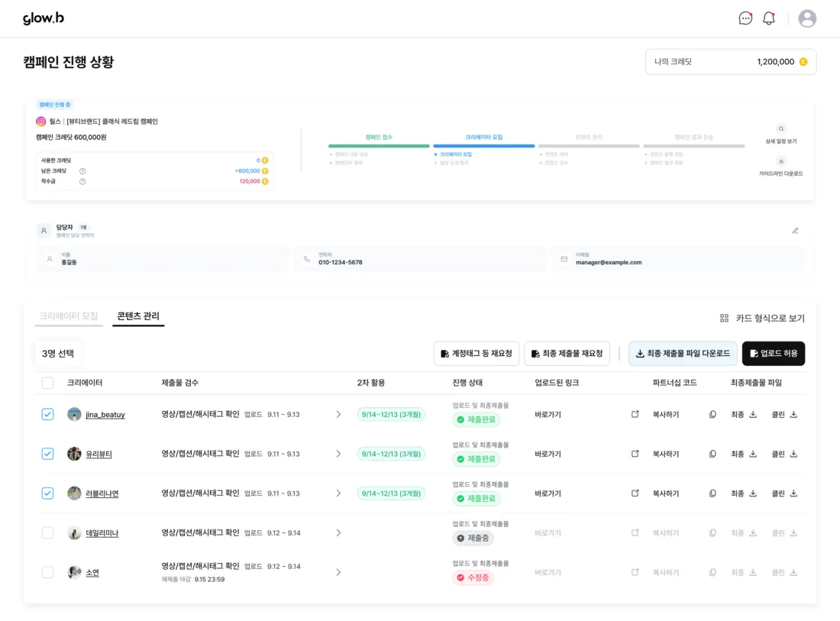Click the 업로드 허용 button
This screenshot has width=840, height=621.
774,354
